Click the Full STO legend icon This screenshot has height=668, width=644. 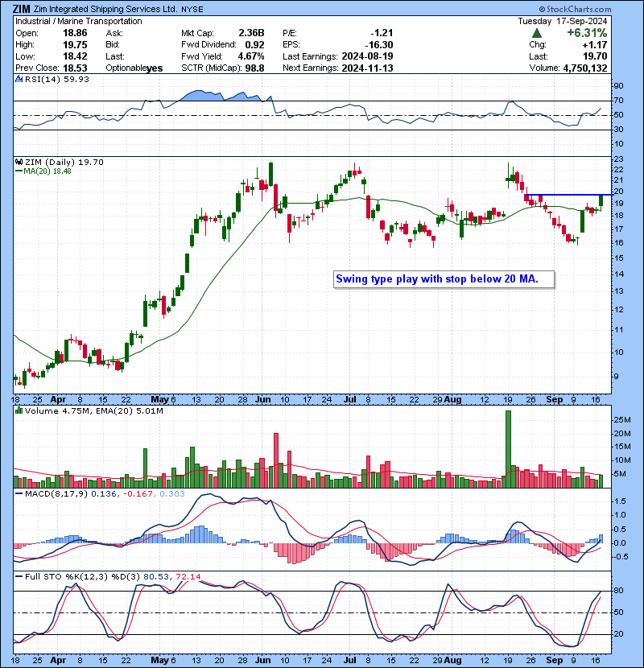[19, 576]
